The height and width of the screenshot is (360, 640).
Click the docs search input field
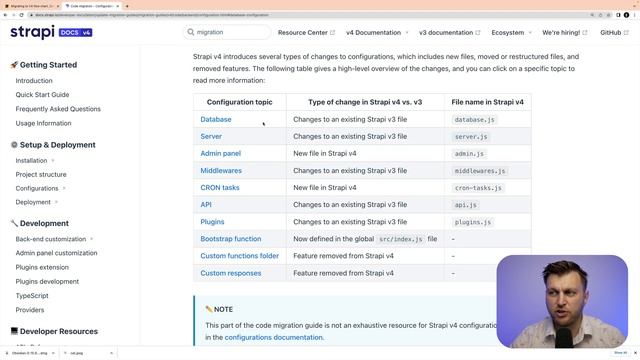(227, 32)
